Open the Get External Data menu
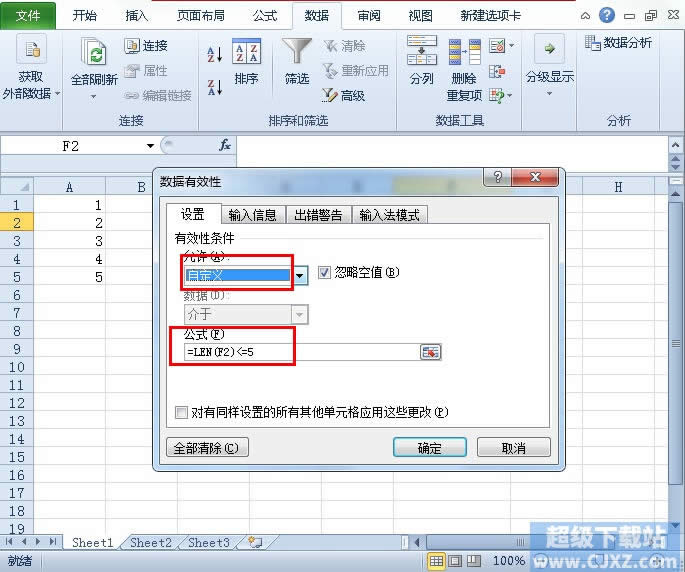 point(31,68)
